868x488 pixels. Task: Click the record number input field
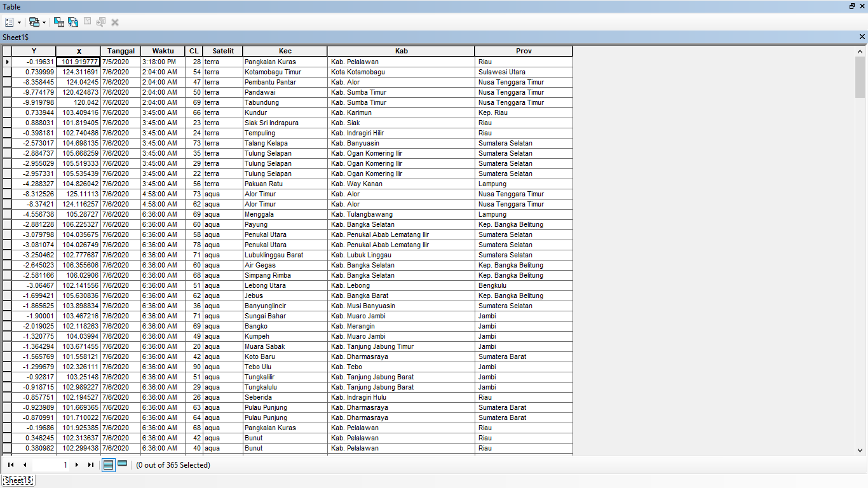tap(51, 465)
